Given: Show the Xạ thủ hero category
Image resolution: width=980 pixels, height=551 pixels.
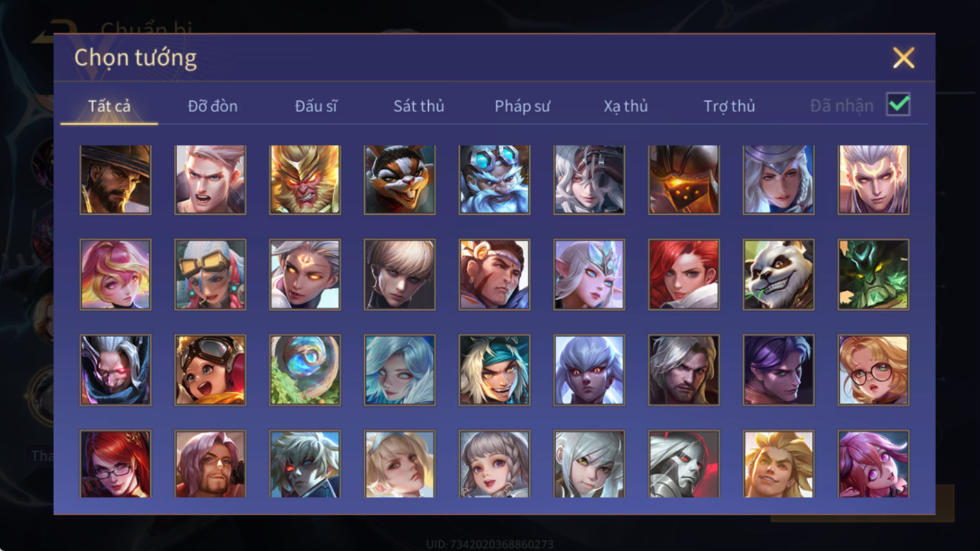Looking at the screenshot, I should coord(625,106).
